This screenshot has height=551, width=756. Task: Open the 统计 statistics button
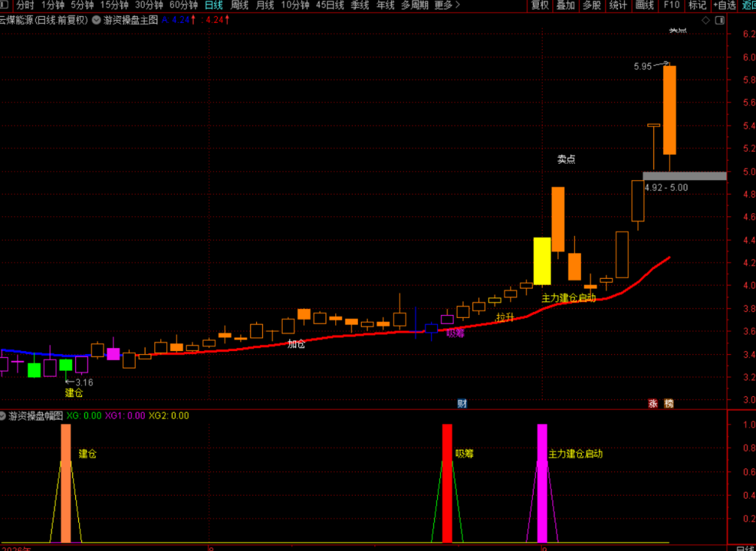[618, 5]
